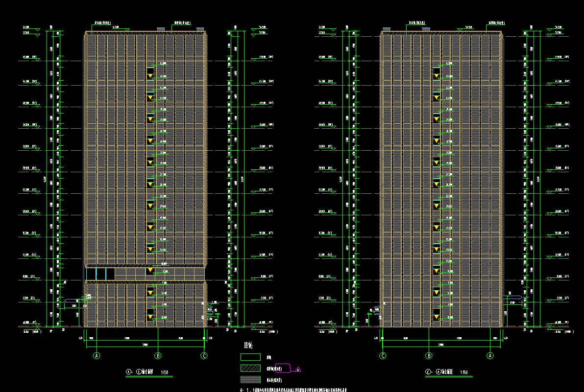This screenshot has height=392, width=584.
Task: Click the note text line at bottom
Action: click(x=294, y=390)
